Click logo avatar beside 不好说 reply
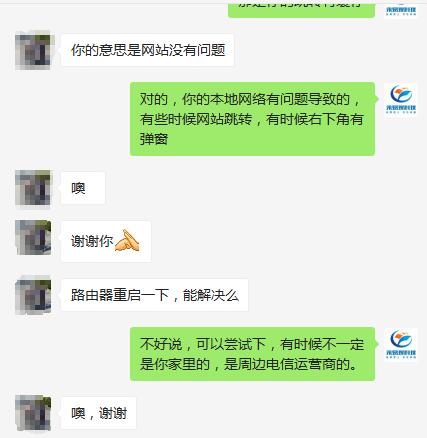 401,345
